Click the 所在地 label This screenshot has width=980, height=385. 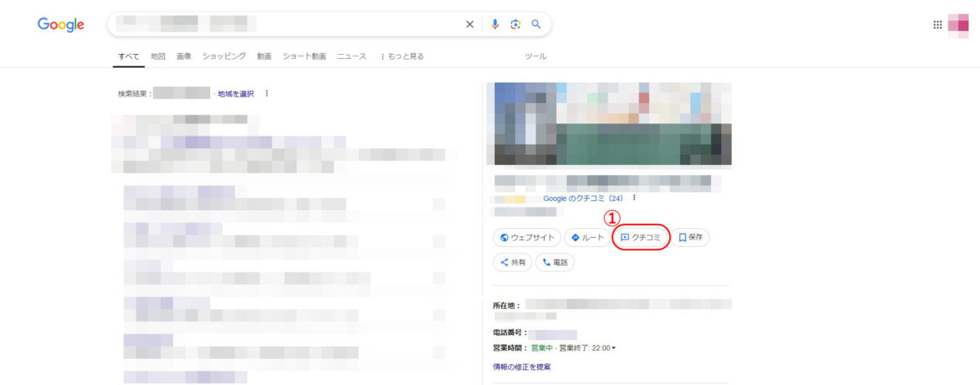tap(506, 305)
